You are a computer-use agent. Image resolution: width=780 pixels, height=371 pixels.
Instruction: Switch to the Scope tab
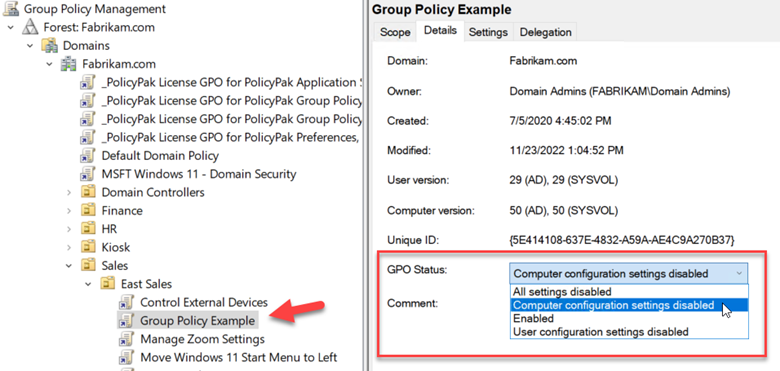point(395,32)
